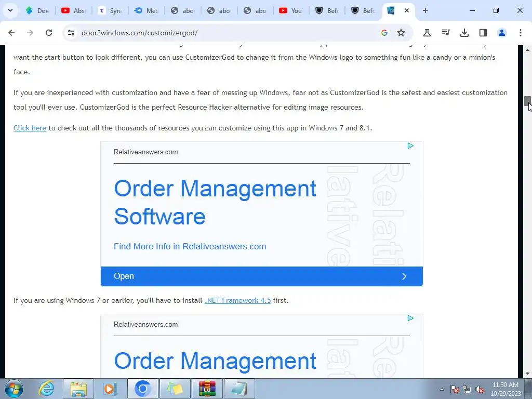The width and height of the screenshot is (532, 399).
Task: Open WinRAR from the taskbar
Action: (207, 389)
